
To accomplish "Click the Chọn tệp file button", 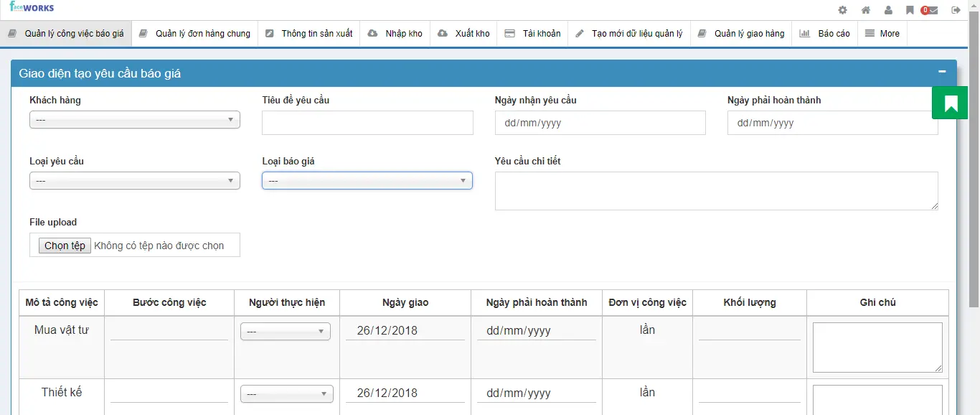I will [x=65, y=246].
